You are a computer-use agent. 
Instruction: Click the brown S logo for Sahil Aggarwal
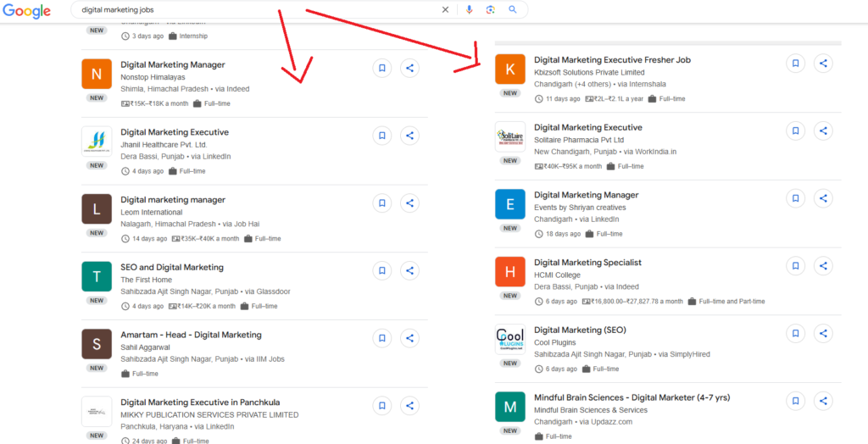[97, 344]
